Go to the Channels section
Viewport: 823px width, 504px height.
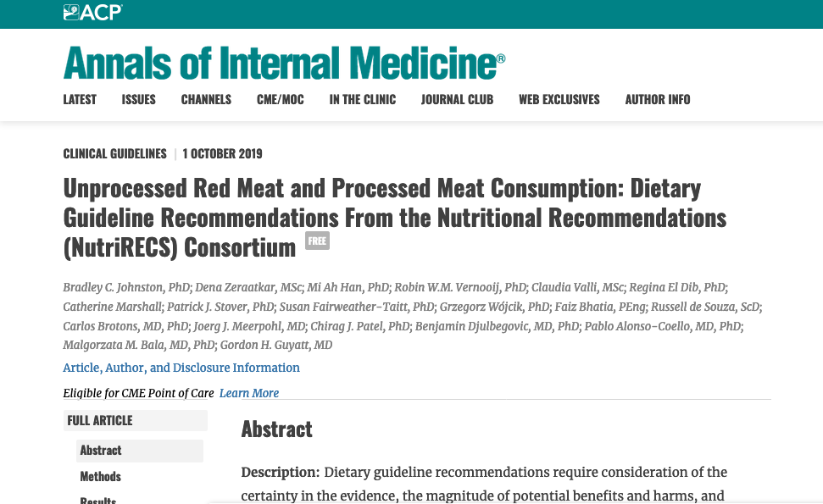pos(206,99)
